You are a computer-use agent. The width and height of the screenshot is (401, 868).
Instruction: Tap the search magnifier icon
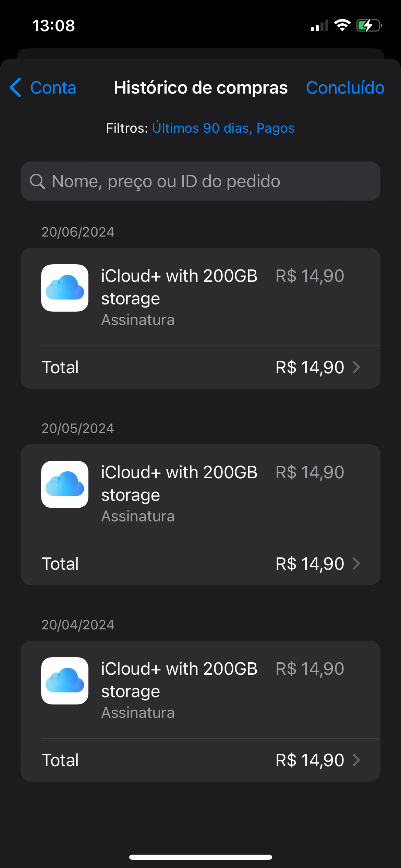(x=37, y=181)
